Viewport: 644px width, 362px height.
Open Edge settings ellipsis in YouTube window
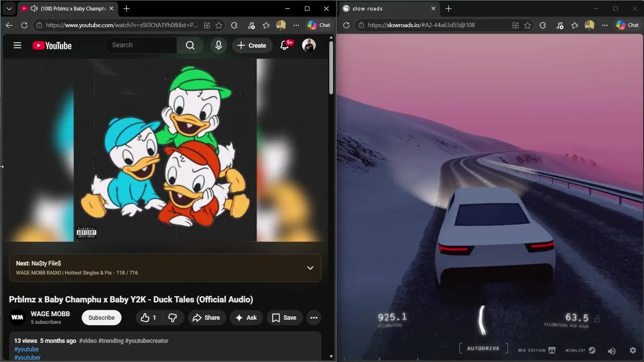(296, 25)
